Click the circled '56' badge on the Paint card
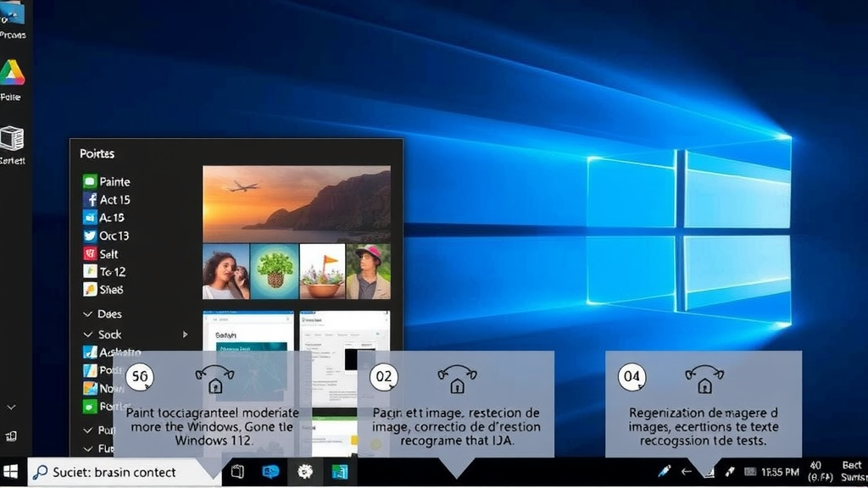Screen dimensions: 868x488 pos(140,377)
